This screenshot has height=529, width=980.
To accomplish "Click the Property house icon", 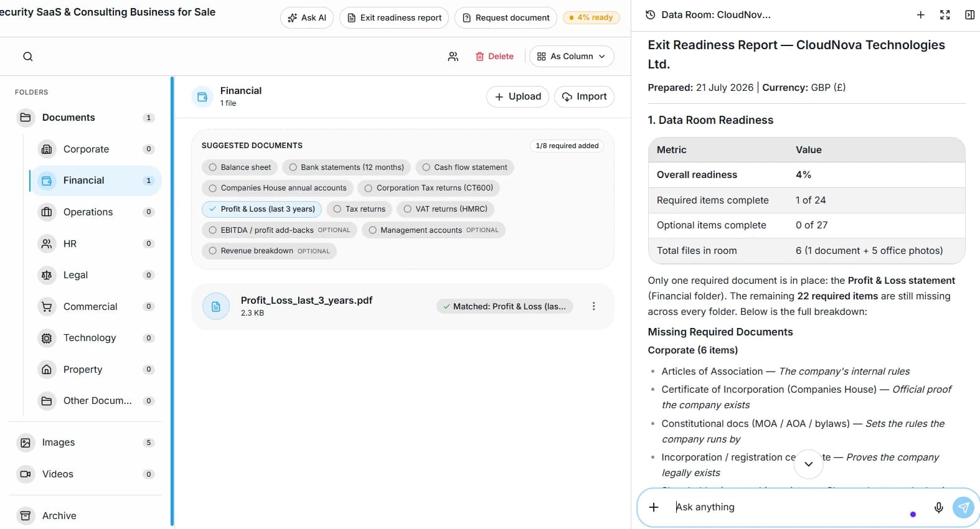I will coord(47,369).
